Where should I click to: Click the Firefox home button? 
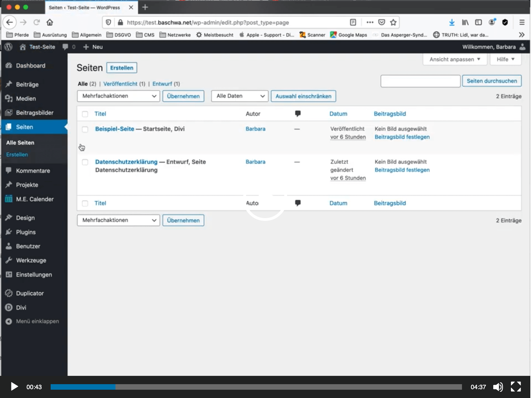(x=50, y=22)
